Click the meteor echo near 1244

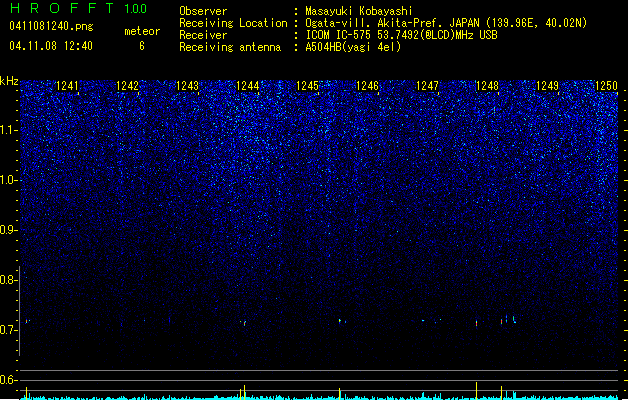(244, 323)
